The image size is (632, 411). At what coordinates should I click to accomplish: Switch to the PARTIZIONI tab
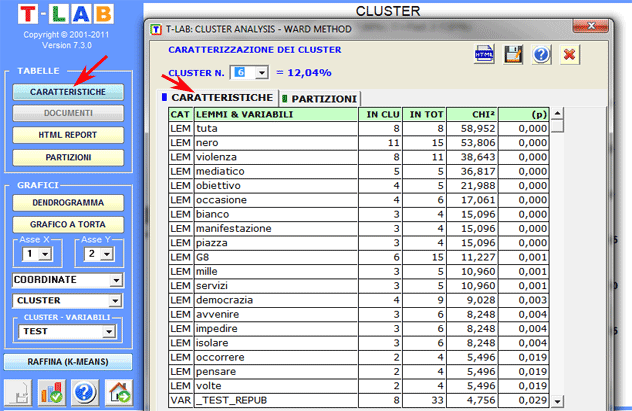[320, 99]
